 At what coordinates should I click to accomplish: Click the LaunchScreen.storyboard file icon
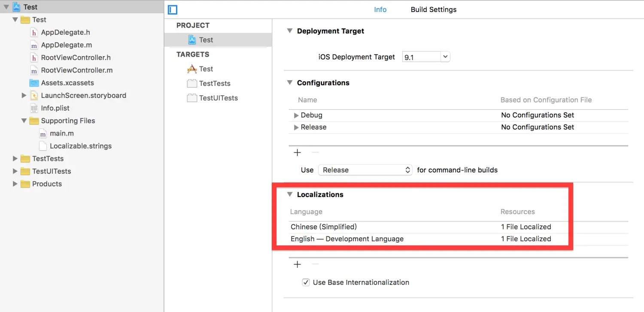point(34,95)
